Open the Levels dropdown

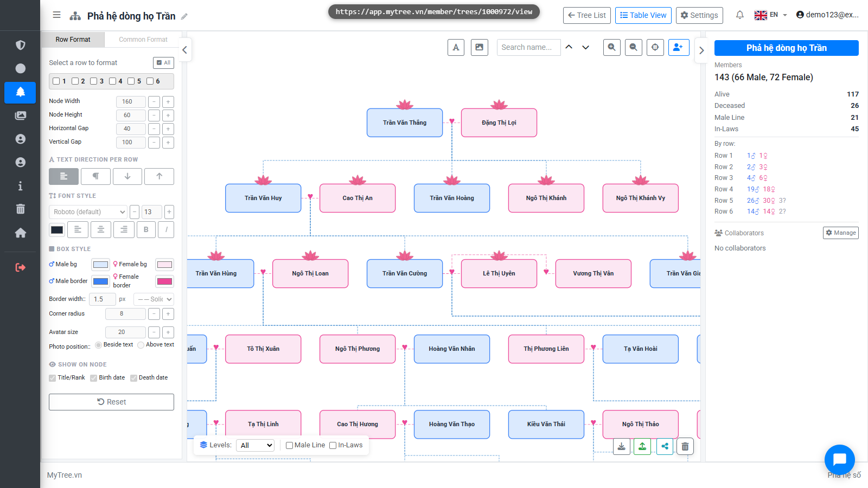[256, 445]
